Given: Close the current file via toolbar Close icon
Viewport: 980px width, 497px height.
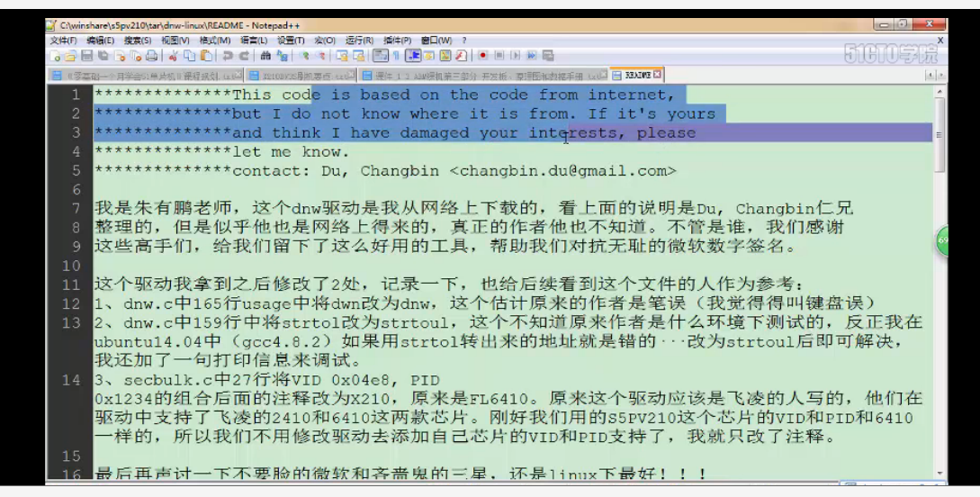Looking at the screenshot, I should point(120,56).
